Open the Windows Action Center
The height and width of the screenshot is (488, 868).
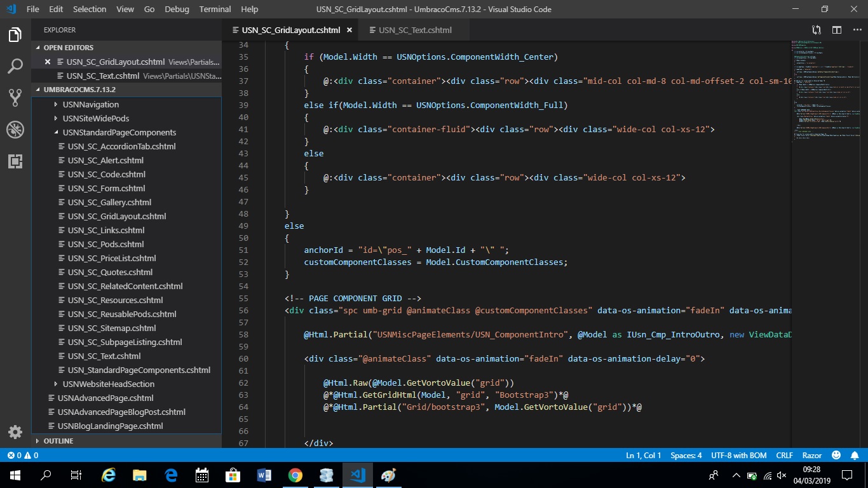coord(847,475)
